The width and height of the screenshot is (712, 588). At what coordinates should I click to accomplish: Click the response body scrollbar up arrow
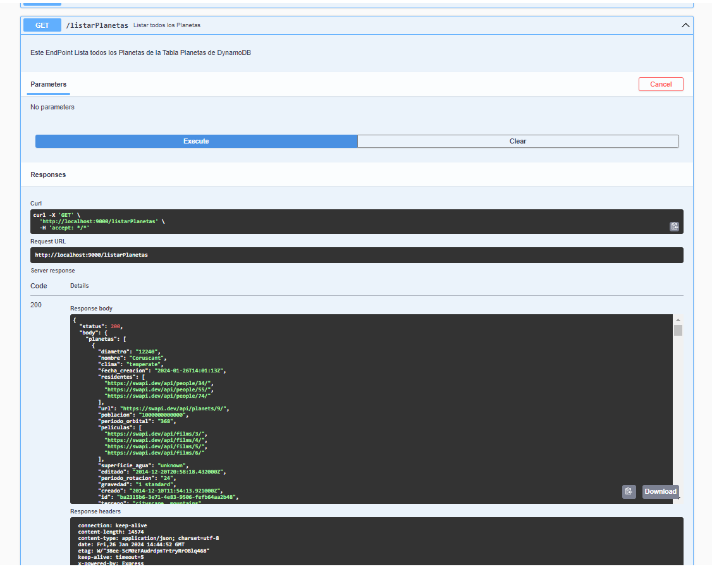(678, 320)
